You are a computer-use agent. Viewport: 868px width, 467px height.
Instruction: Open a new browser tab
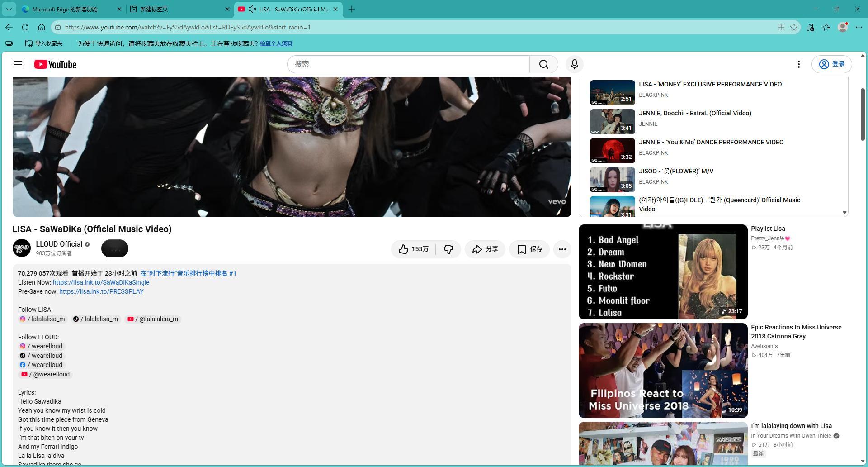tap(352, 9)
